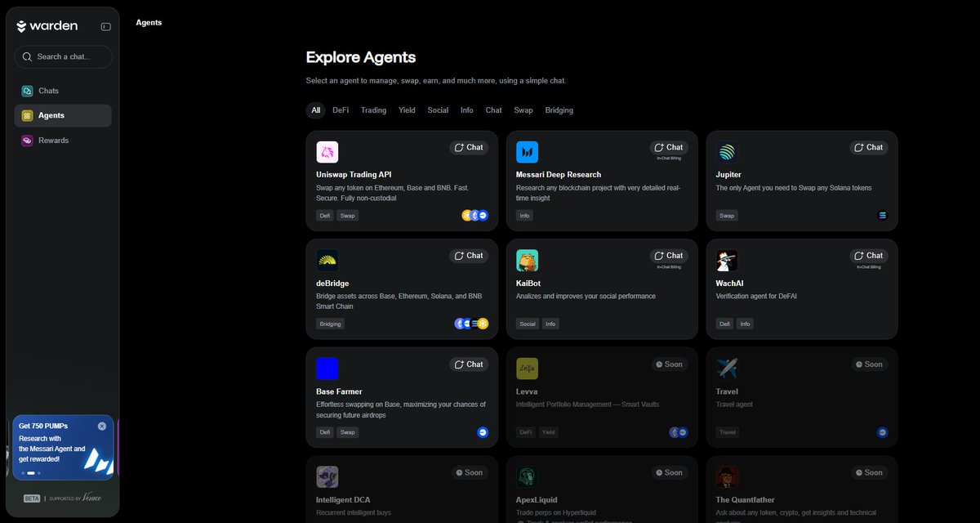Click Bridging tag on deBridge card
The width and height of the screenshot is (980, 523).
click(331, 324)
